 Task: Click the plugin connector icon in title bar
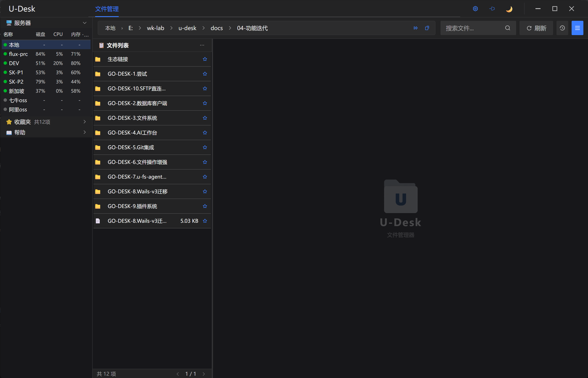492,9
